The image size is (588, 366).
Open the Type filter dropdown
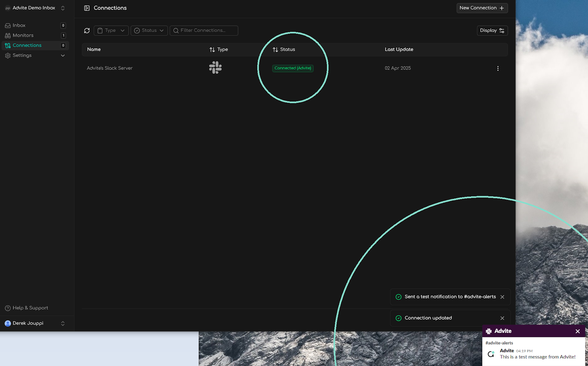pos(111,30)
